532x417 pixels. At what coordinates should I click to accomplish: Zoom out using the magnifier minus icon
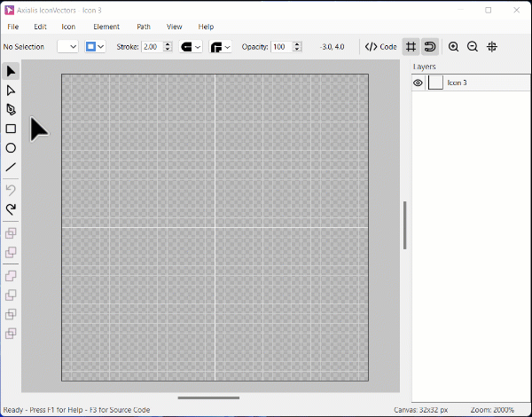473,46
